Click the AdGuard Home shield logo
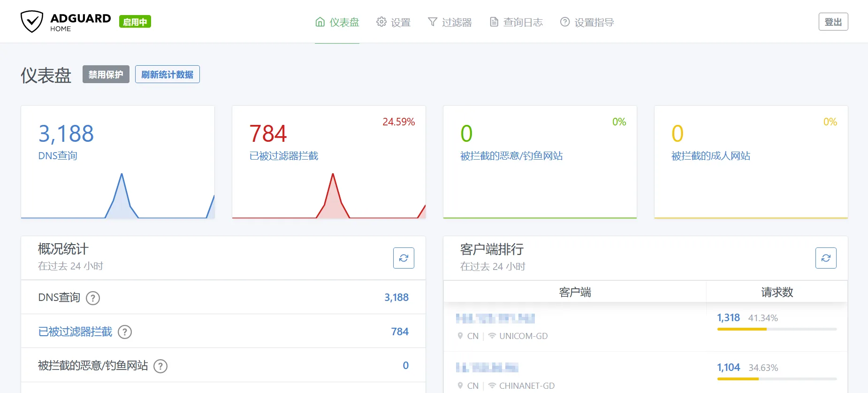Viewport: 868px width, 393px height. (x=32, y=22)
